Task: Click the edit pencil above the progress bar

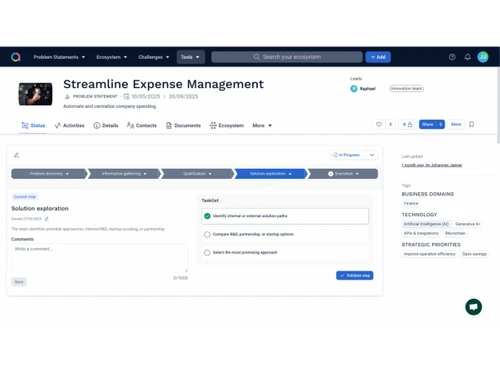Action: pyautogui.click(x=16, y=155)
